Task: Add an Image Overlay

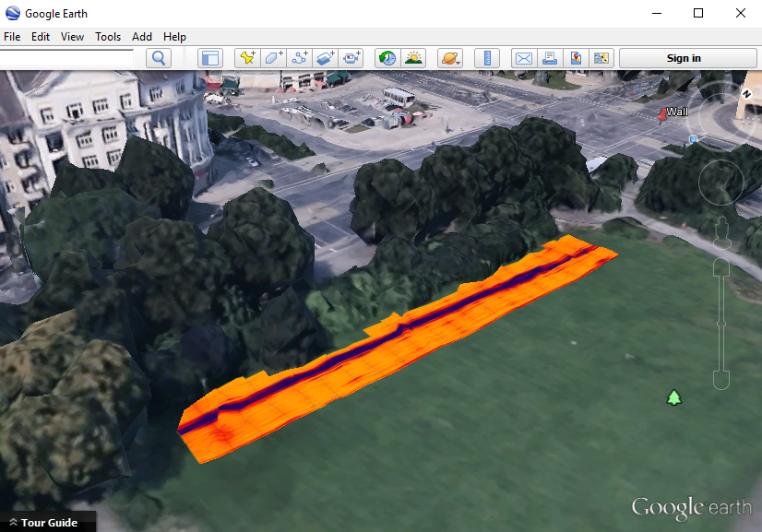Action: (x=325, y=57)
